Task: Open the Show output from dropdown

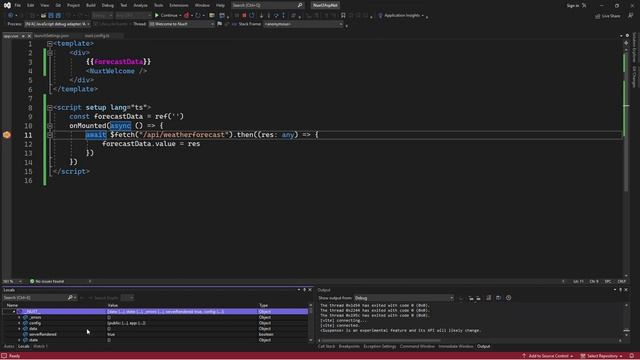Action: (404, 298)
